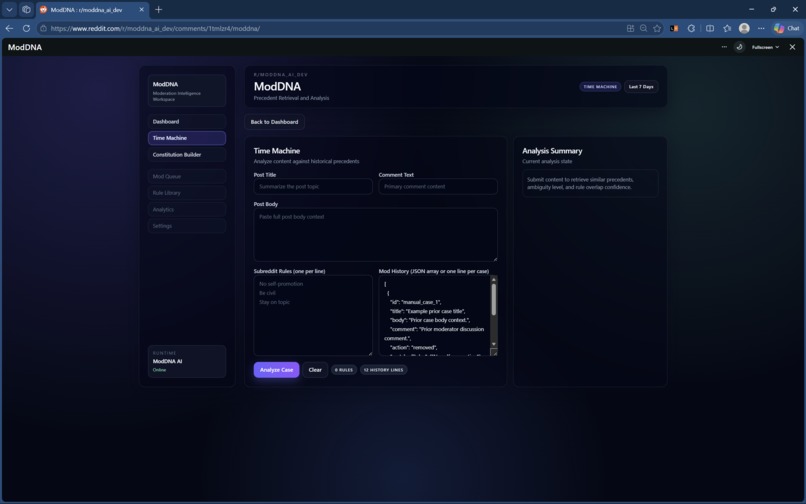Click the 12 HISTORY LINES chip
The width and height of the screenshot is (806, 504).
[x=383, y=370]
